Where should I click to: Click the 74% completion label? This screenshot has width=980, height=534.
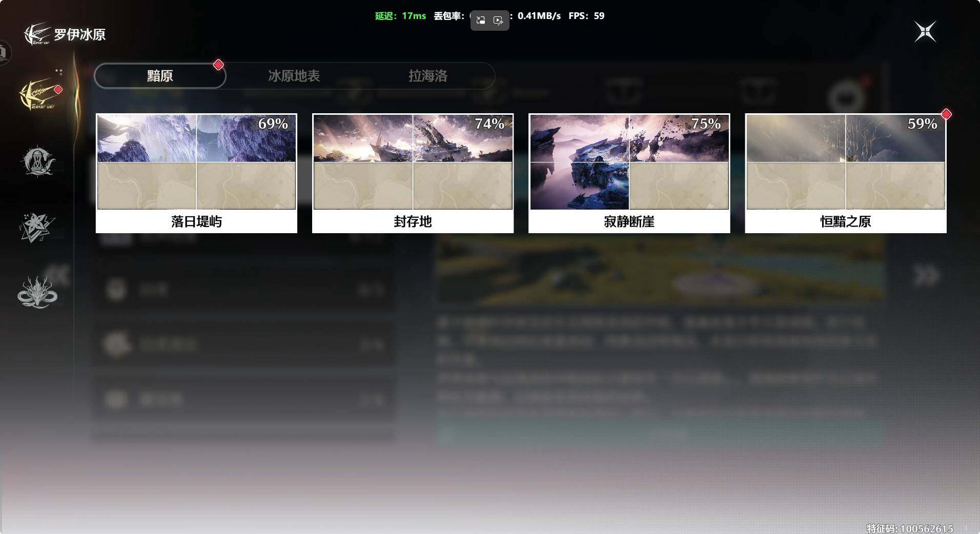click(x=489, y=124)
